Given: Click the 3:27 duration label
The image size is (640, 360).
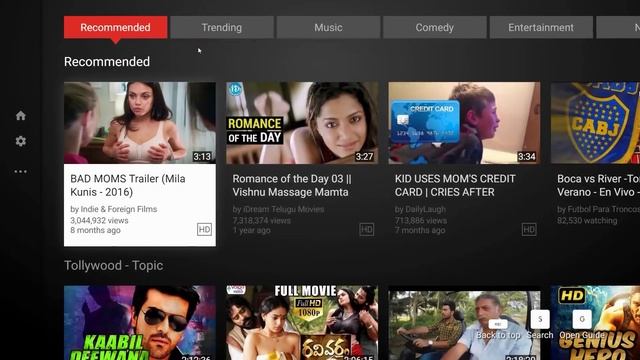Looking at the screenshot, I should point(364,157).
